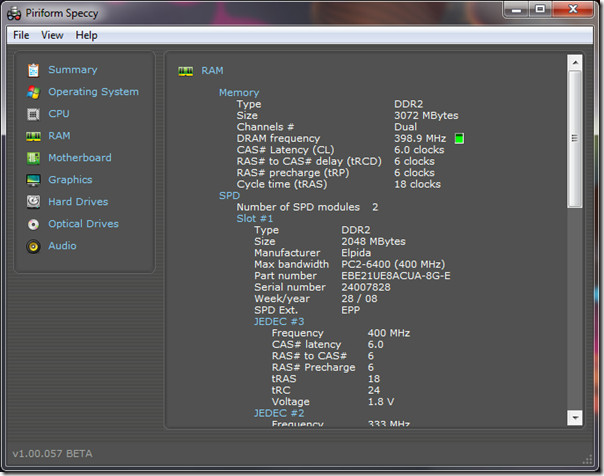Select the '3072 MBytes' size value

(426, 116)
